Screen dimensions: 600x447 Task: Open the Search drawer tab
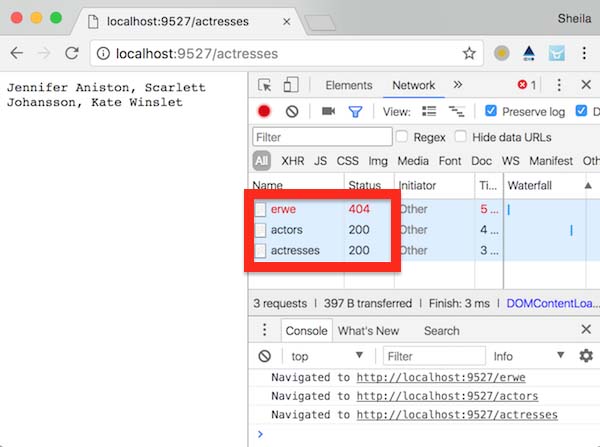point(442,331)
